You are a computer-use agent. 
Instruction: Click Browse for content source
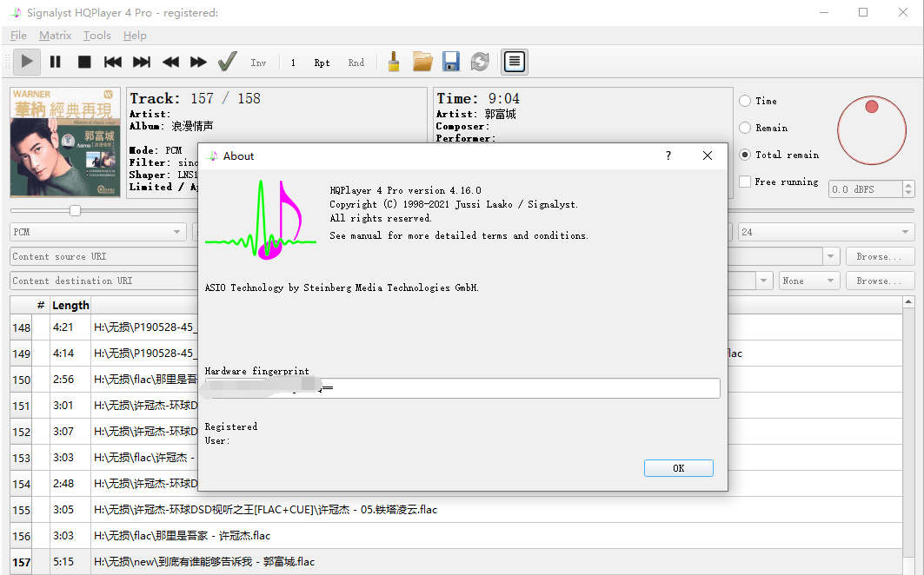(881, 256)
